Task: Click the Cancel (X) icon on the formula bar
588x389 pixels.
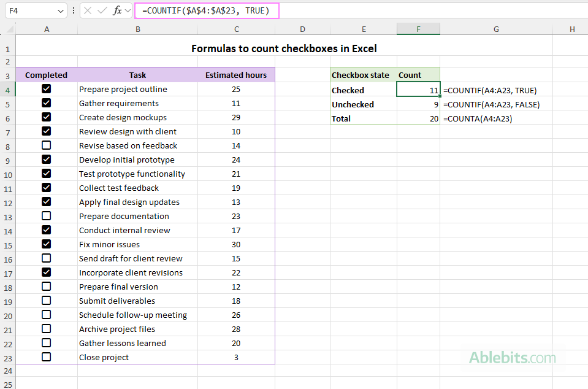Action: (88, 10)
